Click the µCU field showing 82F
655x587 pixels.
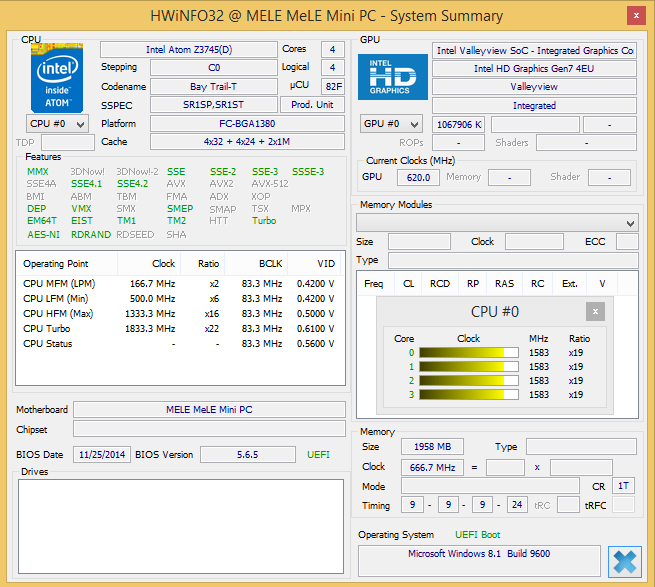333,86
